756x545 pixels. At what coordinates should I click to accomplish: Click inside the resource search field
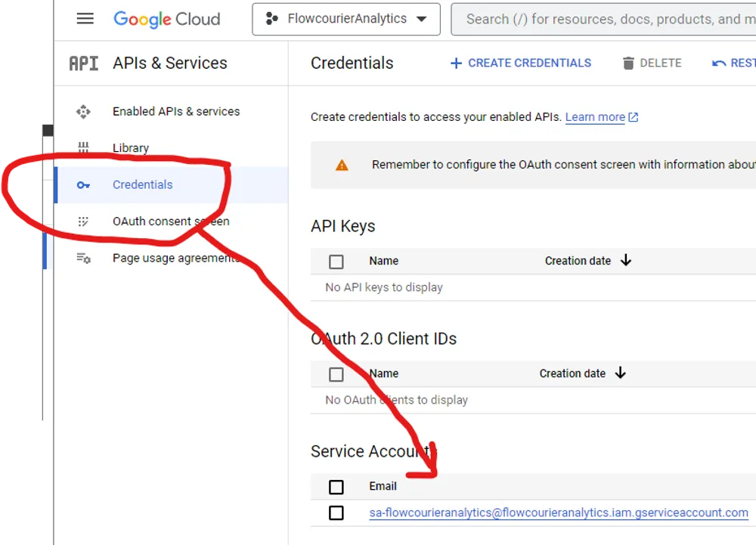(605, 19)
